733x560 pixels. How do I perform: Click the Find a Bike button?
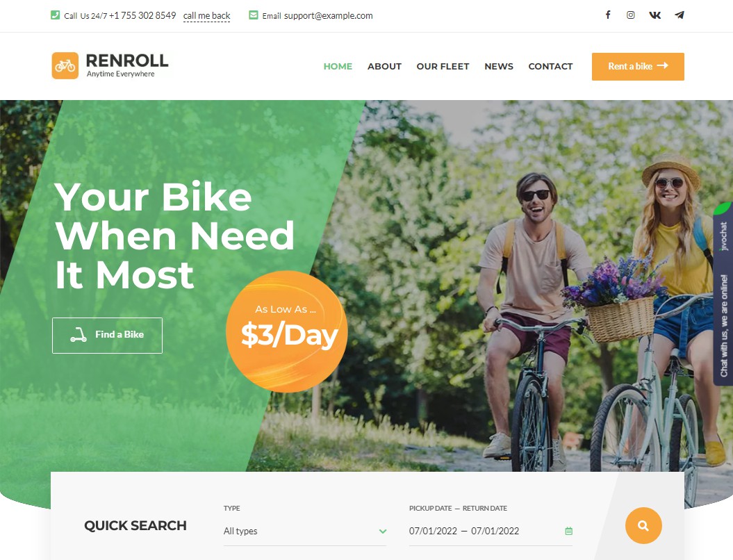(107, 335)
